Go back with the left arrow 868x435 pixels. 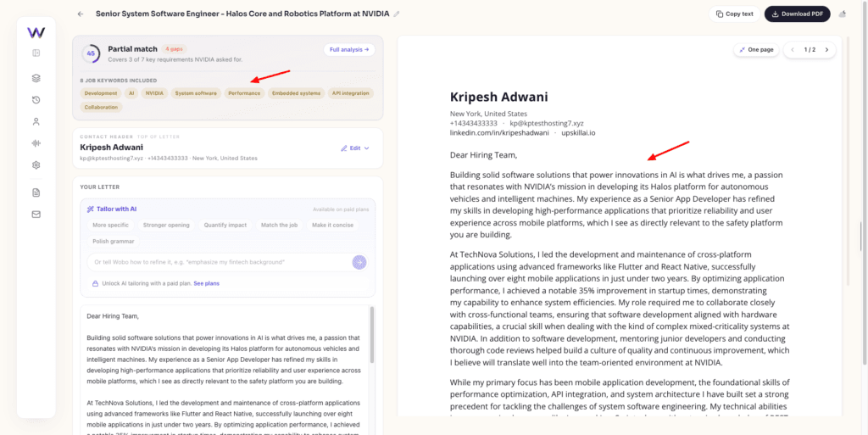pyautogui.click(x=81, y=14)
